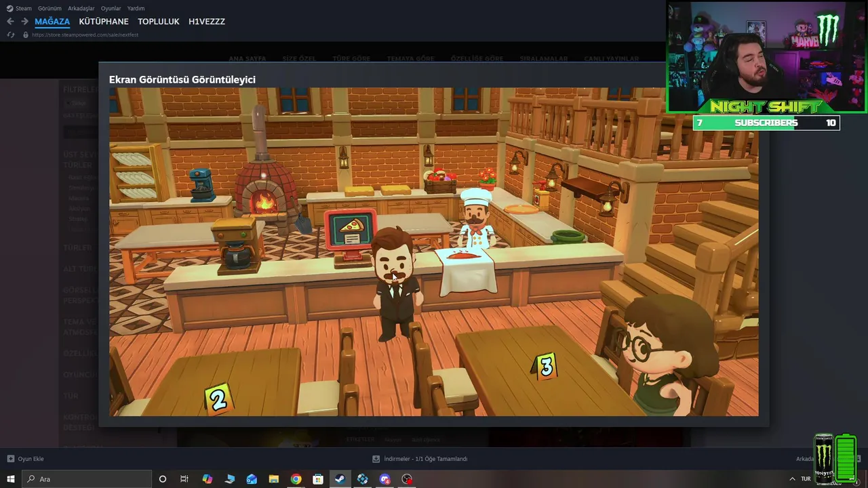Click the Ekran Görüntüsü Görüntüleyici title

pyautogui.click(x=182, y=79)
